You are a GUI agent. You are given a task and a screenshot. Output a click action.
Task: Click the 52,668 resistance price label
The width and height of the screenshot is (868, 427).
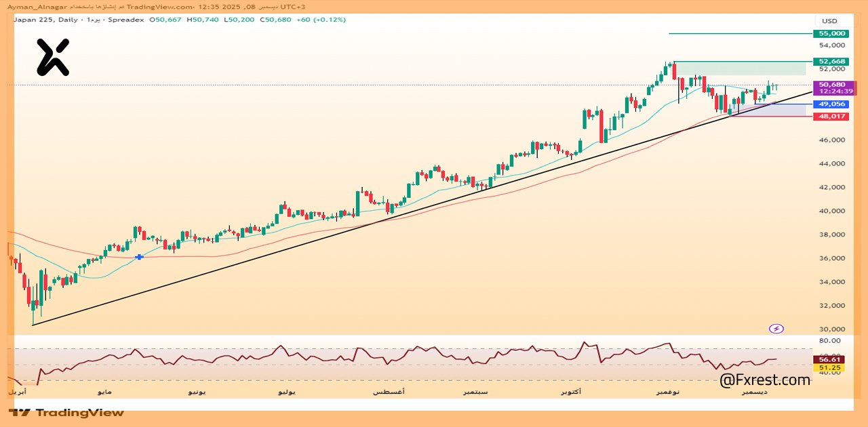click(833, 61)
